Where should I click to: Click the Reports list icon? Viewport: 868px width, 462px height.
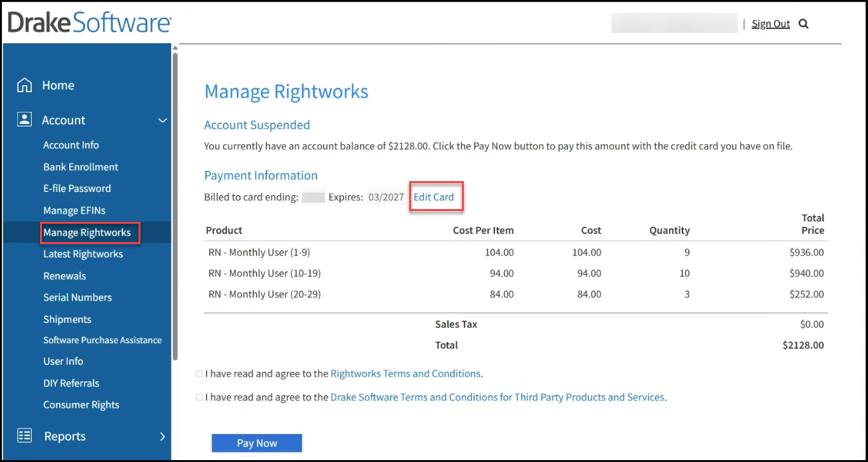coord(24,436)
